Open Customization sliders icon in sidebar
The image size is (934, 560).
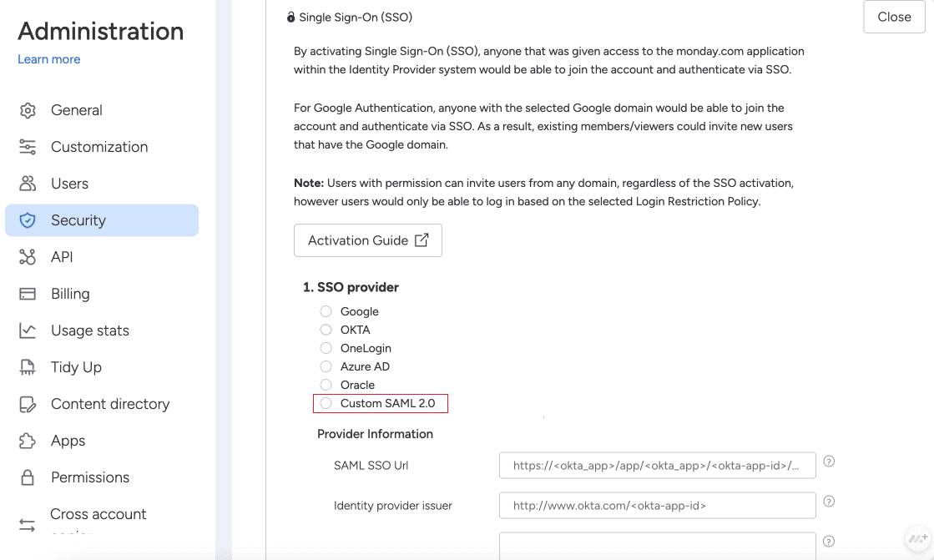tap(28, 147)
